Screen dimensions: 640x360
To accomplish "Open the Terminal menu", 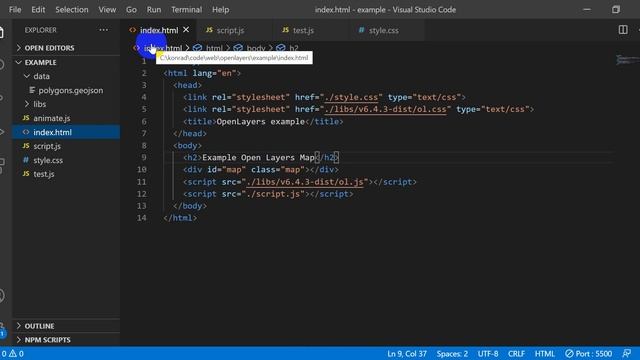I will 186,9.
